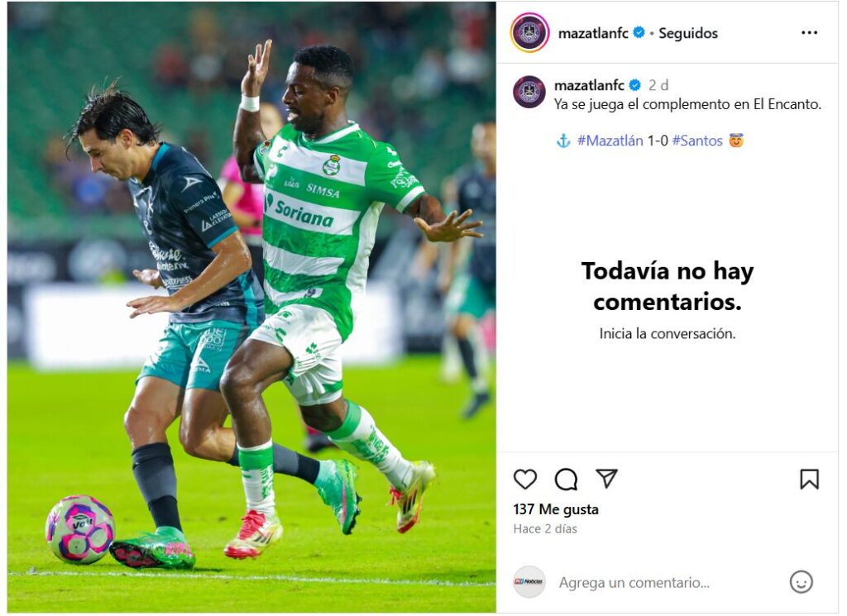This screenshot has height=616, width=847.
Task: Share post with paper plane icon
Action: [606, 479]
